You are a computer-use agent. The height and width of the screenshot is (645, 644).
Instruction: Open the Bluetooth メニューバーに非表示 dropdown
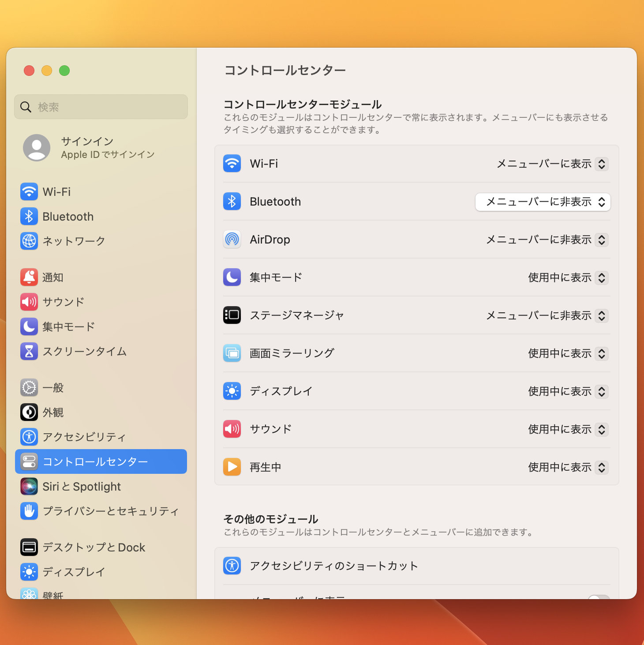543,202
